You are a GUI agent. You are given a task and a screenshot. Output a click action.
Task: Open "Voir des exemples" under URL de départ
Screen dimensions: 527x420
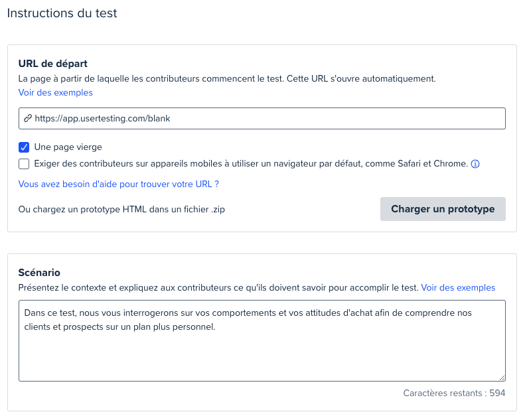56,92
